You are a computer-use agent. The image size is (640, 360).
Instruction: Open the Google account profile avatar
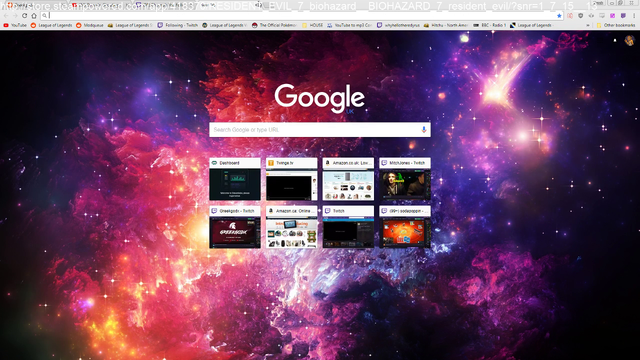(629, 40)
